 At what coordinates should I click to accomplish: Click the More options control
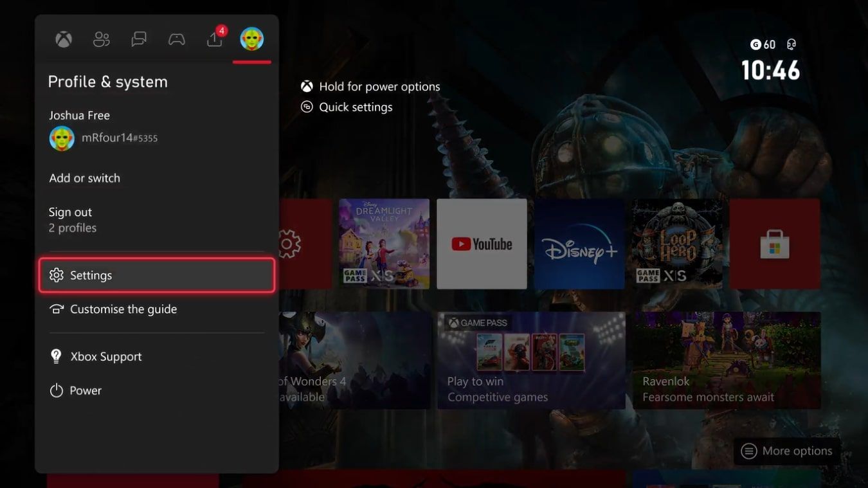click(x=786, y=451)
